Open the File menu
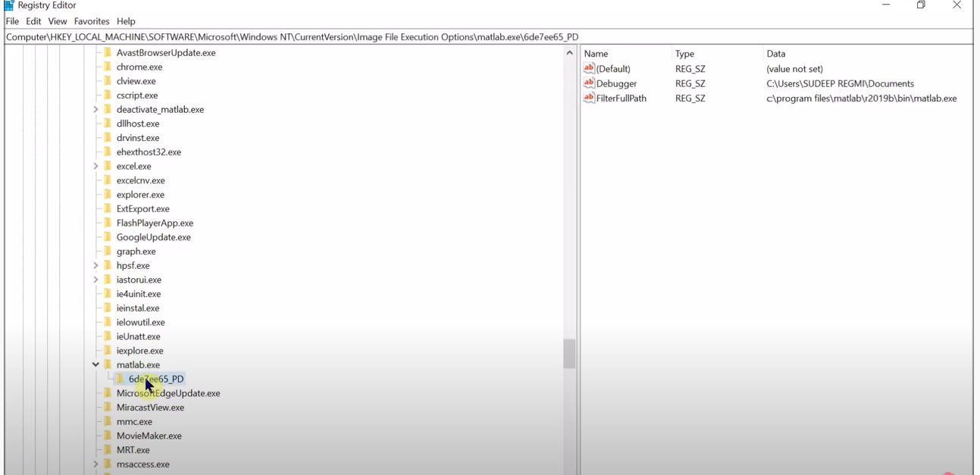Image resolution: width=980 pixels, height=475 pixels. [x=12, y=21]
